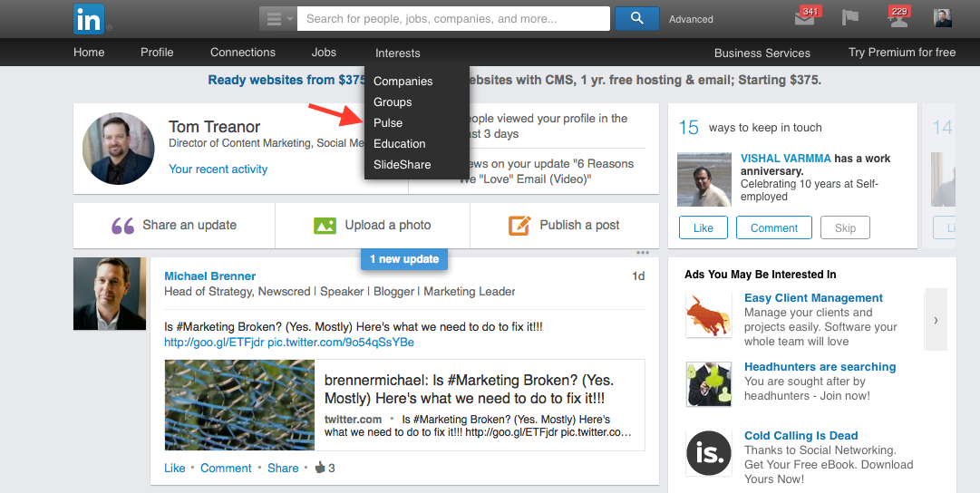This screenshot has height=493, width=980.
Task: Share Michael Brenner's post
Action: (283, 468)
